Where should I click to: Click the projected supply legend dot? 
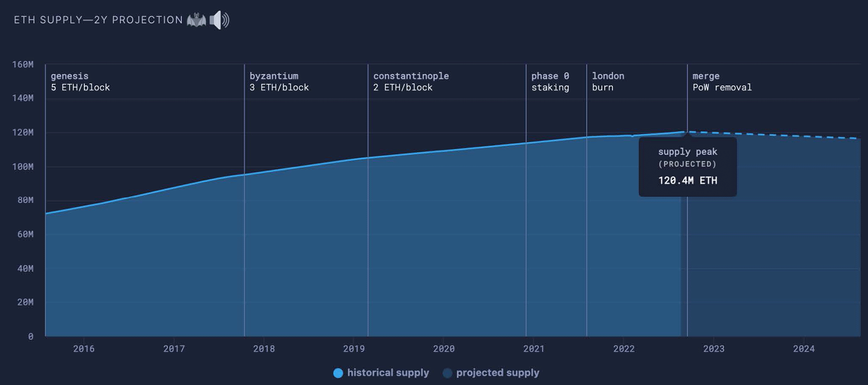point(447,373)
